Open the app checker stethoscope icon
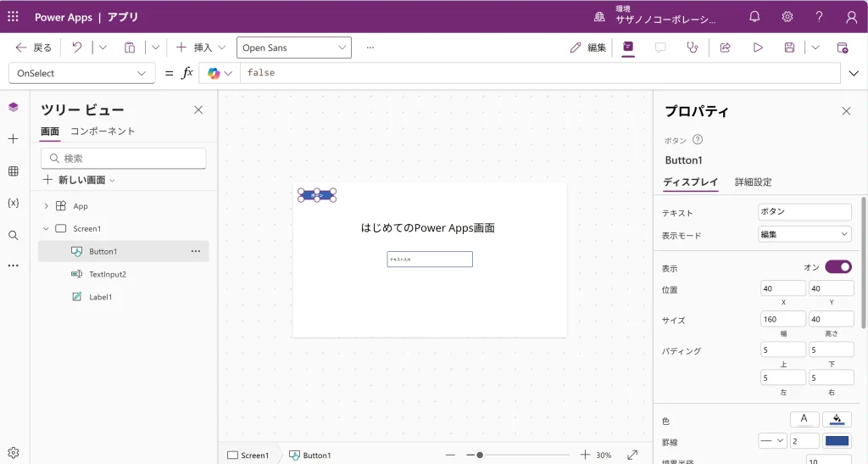This screenshot has height=464, width=868. (x=693, y=48)
